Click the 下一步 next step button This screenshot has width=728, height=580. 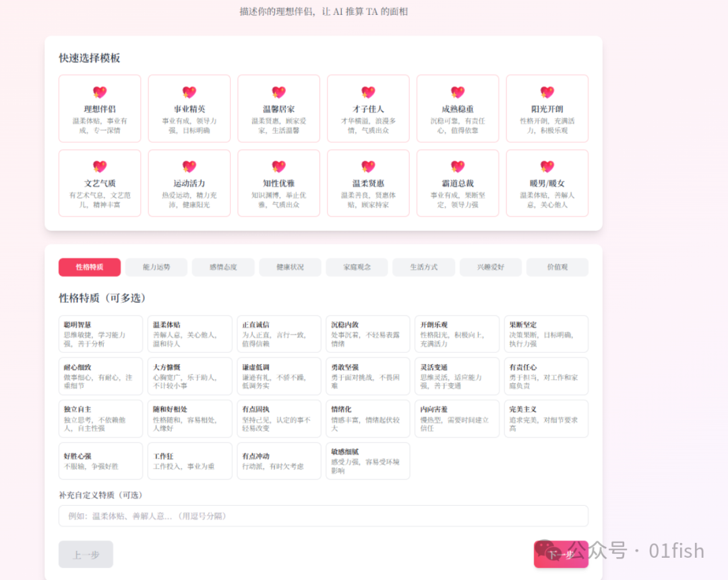pos(561,554)
